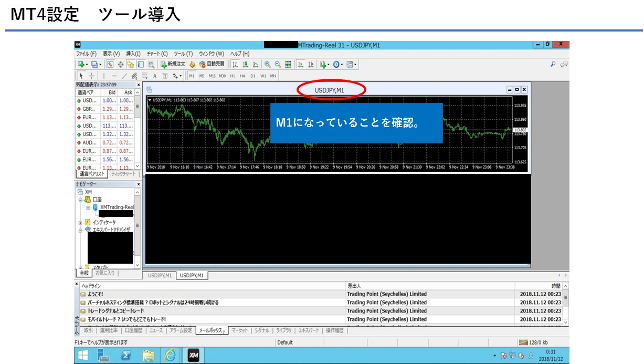Select the M1 timeframe button
This screenshot has width=644, height=364.
[x=192, y=76]
